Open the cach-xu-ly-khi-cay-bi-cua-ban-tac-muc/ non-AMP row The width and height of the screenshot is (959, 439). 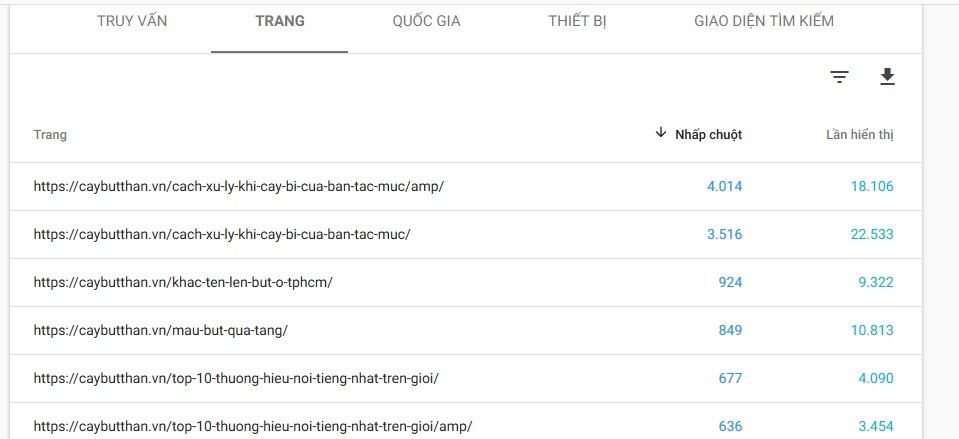coord(222,234)
